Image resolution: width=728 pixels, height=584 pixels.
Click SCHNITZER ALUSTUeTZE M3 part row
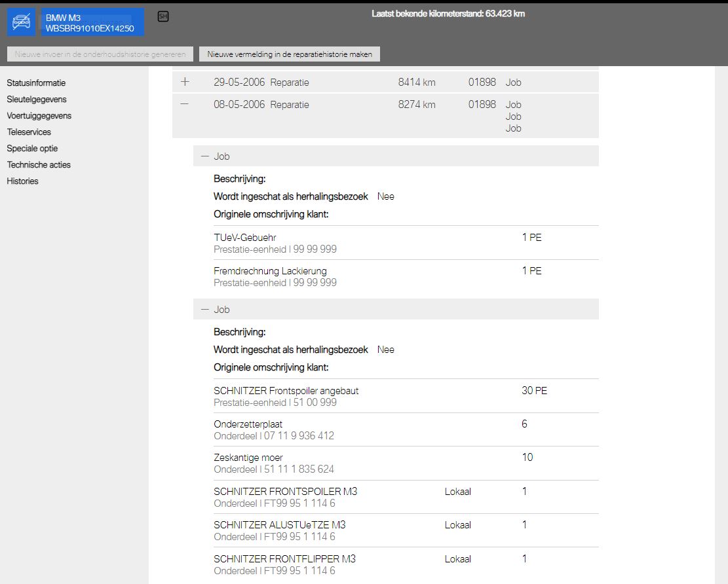(x=406, y=530)
